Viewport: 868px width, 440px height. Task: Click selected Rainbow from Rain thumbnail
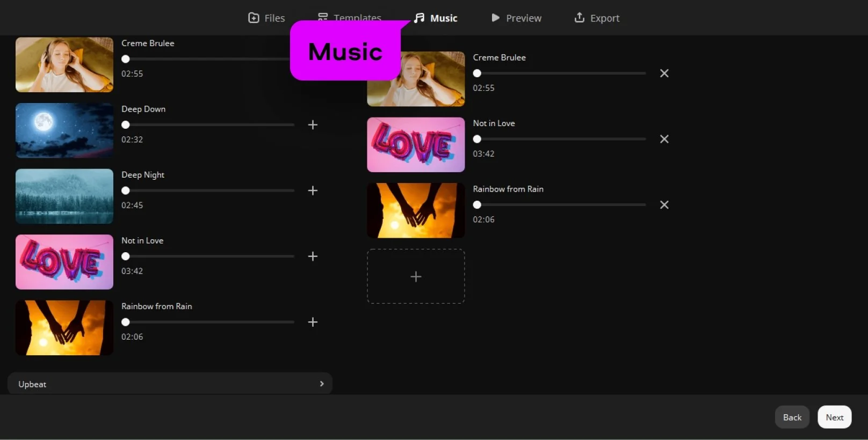[x=416, y=210]
